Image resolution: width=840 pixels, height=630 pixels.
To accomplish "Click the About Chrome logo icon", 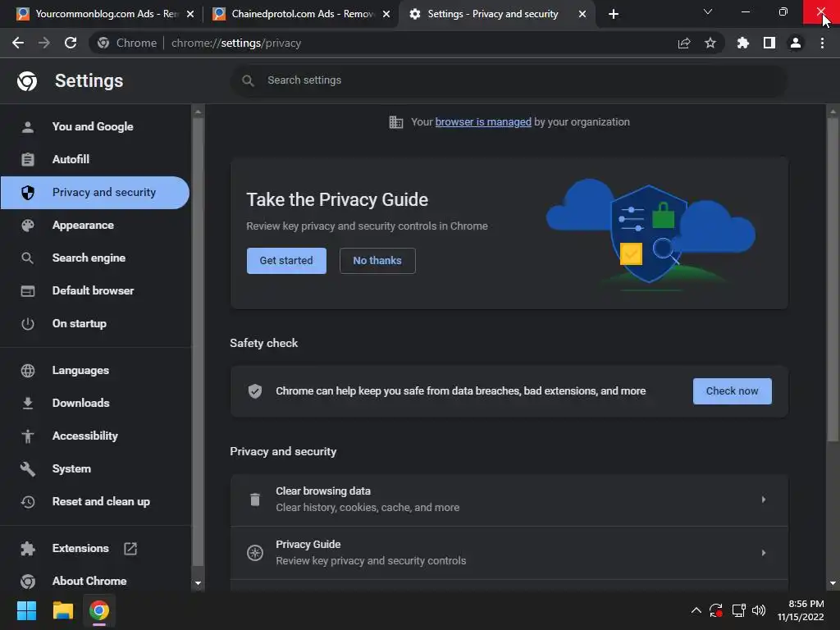I will click(27, 582).
